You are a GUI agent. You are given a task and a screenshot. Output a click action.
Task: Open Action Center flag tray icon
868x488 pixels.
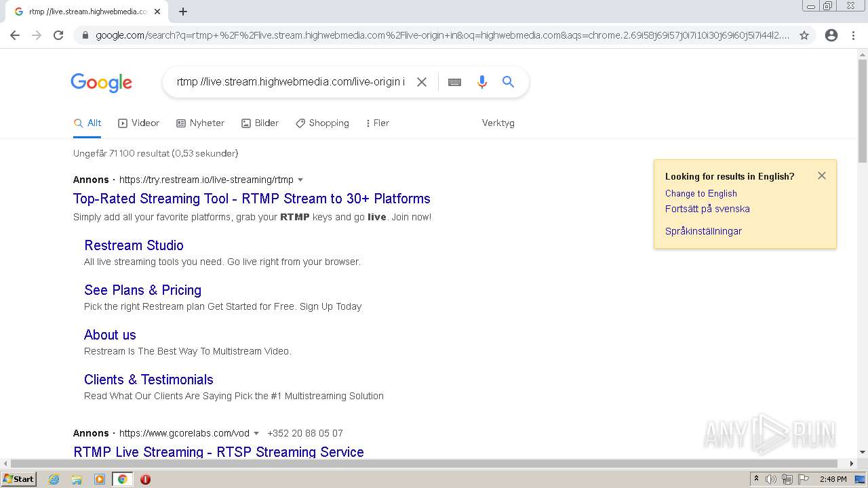(x=804, y=479)
